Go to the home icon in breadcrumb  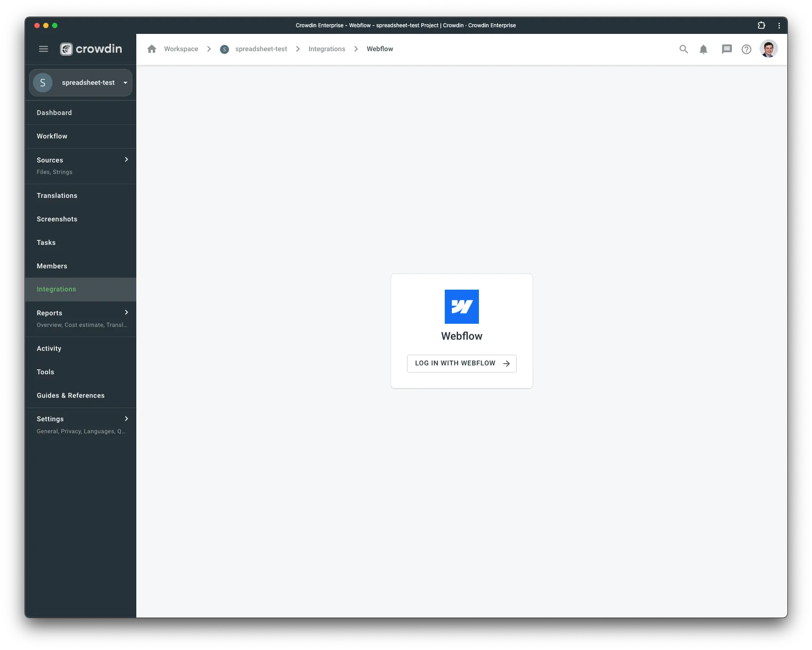click(x=152, y=49)
